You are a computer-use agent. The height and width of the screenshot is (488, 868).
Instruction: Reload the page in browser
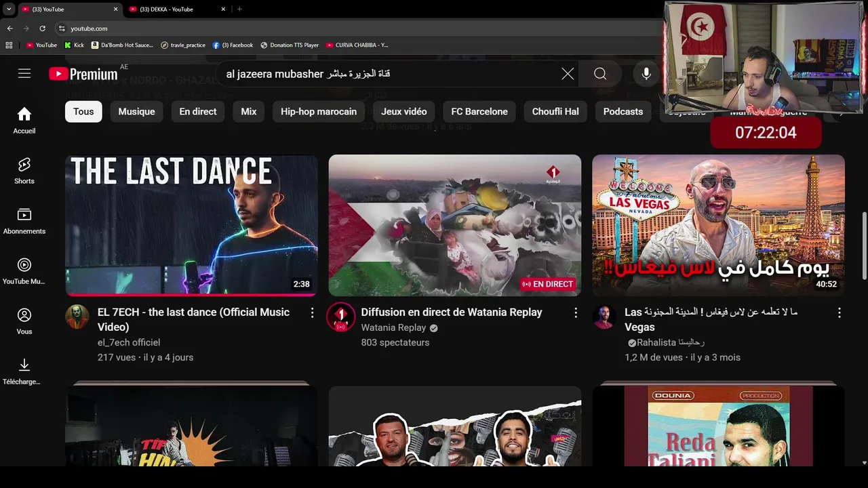[42, 28]
